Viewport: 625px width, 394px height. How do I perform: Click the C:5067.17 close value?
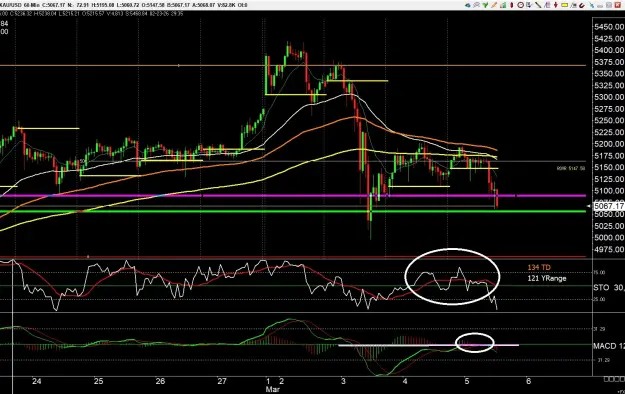tap(54, 5)
